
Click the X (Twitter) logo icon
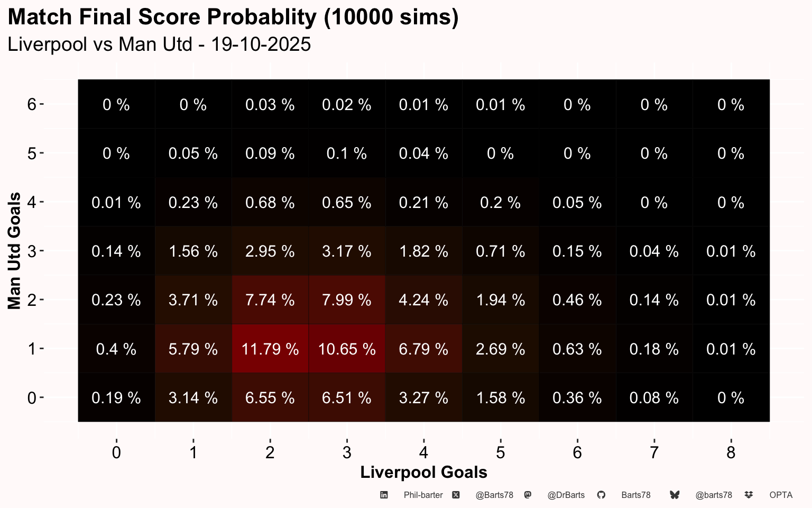(x=456, y=495)
